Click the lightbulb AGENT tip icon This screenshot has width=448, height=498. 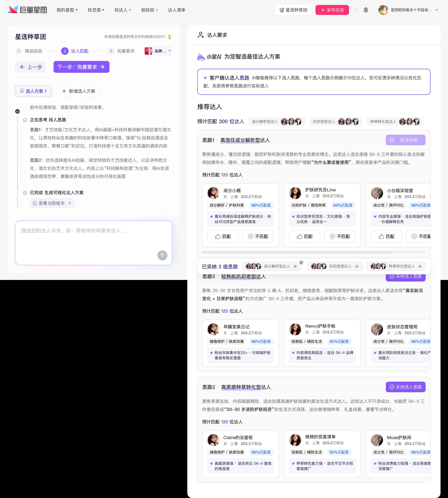(x=170, y=37)
